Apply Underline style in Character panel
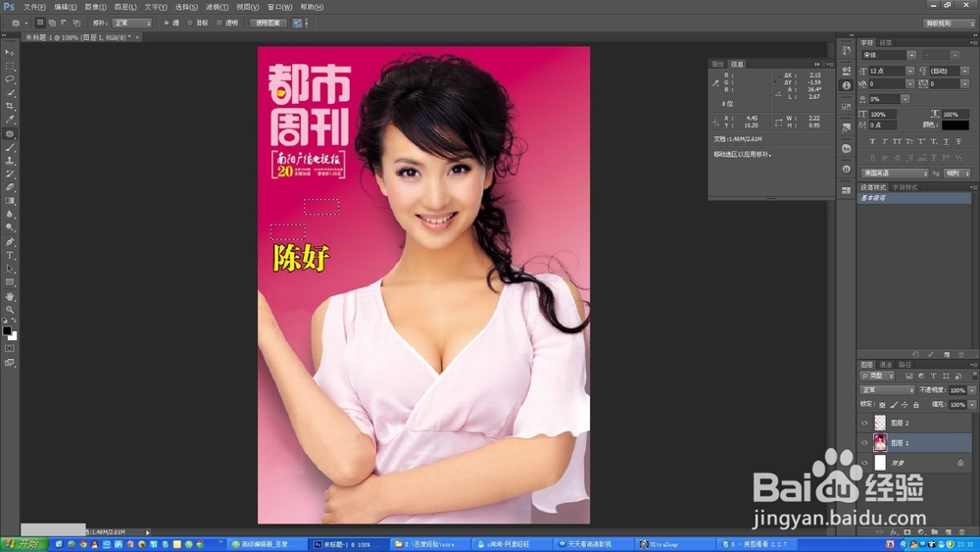This screenshot has height=552, width=980. (x=946, y=141)
